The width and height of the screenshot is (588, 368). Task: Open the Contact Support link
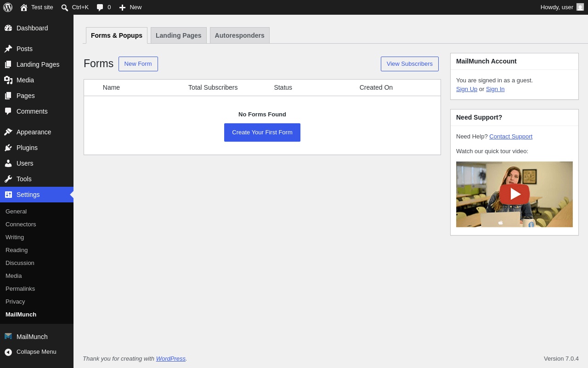[511, 136]
